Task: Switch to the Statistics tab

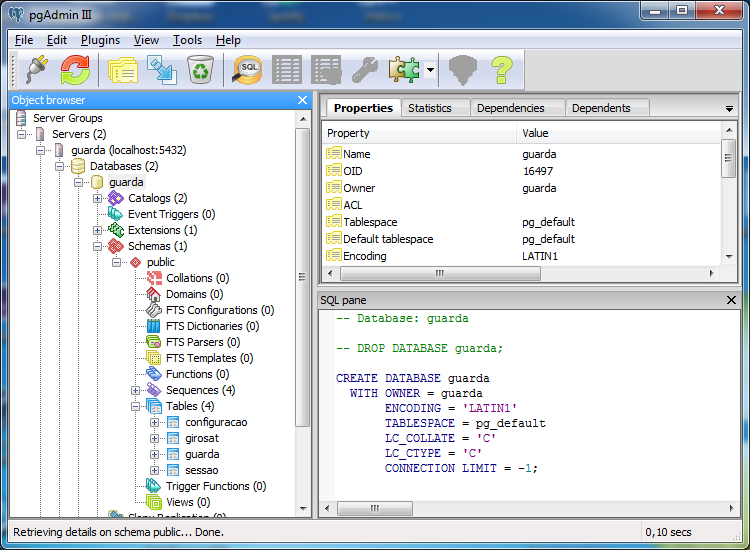Action: point(435,108)
